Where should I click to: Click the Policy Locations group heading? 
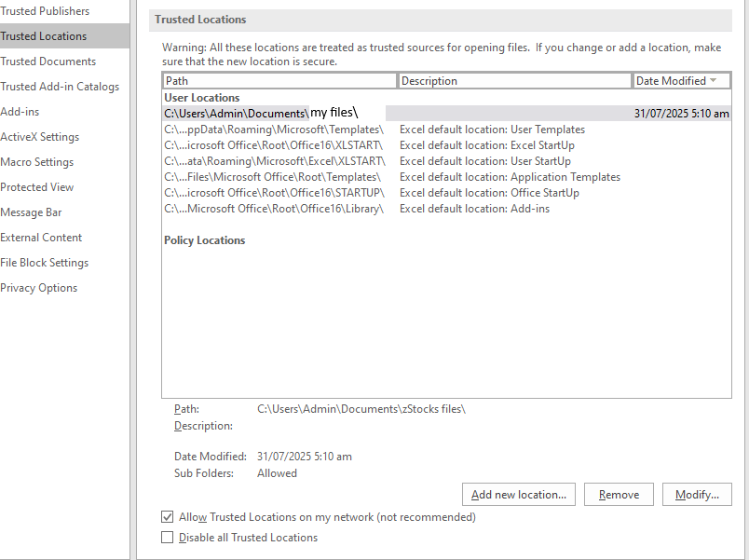pyautogui.click(x=204, y=239)
